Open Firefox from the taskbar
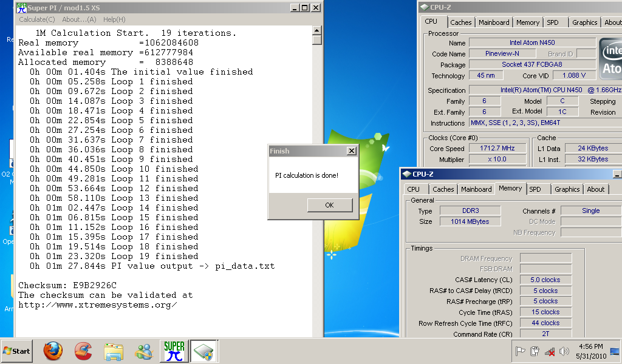This screenshot has width=622, height=364. point(53,351)
